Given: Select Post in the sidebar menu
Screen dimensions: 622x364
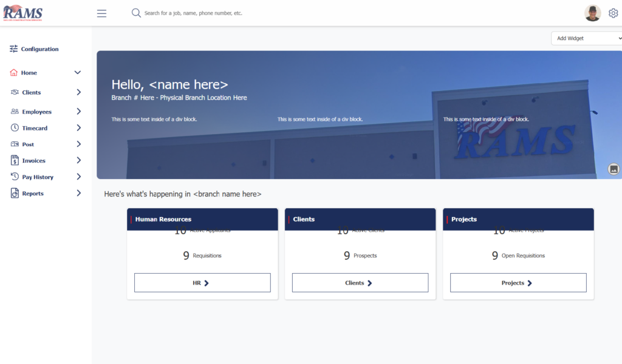Looking at the screenshot, I should 28,145.
